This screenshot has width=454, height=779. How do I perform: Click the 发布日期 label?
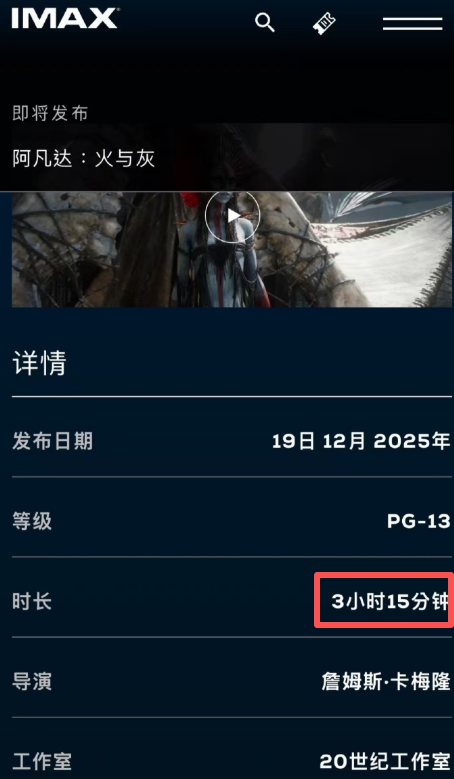pos(52,441)
